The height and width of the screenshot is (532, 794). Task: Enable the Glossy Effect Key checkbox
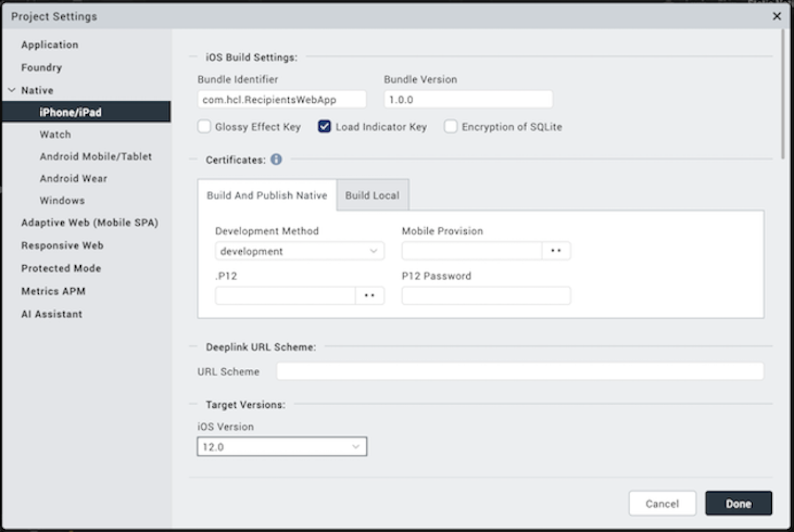[x=204, y=127]
